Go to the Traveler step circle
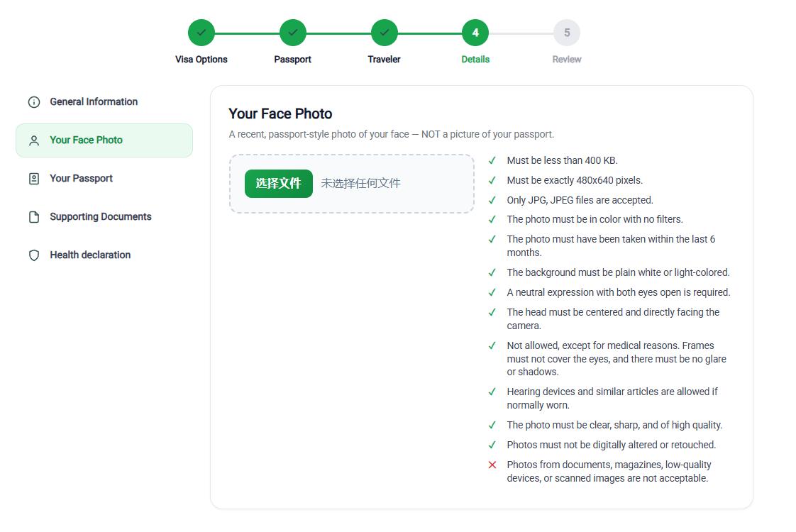 (385, 33)
